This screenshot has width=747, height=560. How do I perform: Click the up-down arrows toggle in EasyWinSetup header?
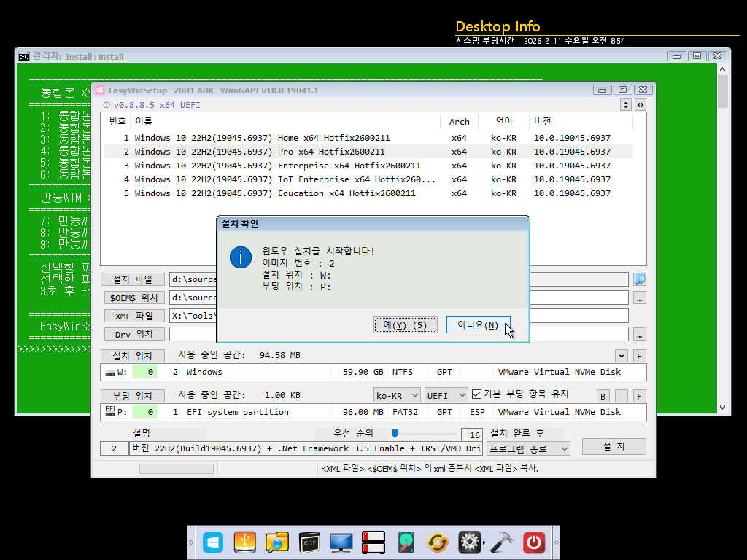coord(626,105)
